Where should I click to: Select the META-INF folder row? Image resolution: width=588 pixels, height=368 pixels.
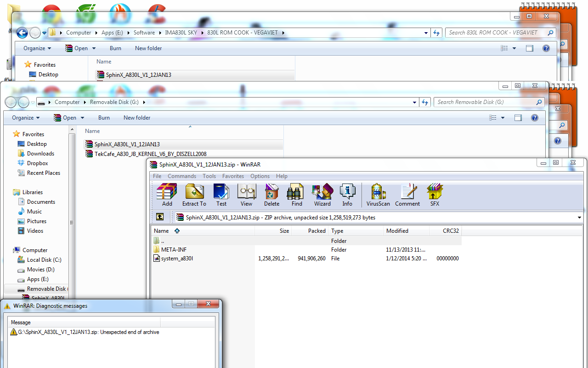(x=306, y=250)
